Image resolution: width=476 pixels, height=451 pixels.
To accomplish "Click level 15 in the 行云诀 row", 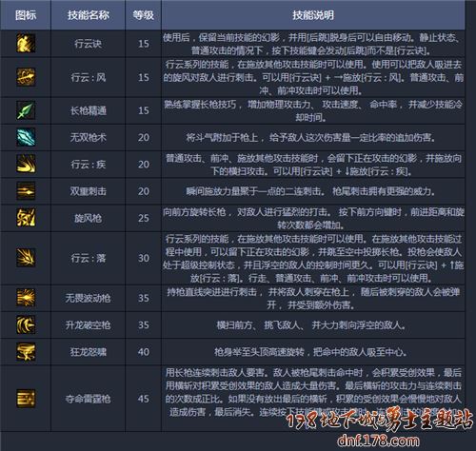I will [144, 44].
